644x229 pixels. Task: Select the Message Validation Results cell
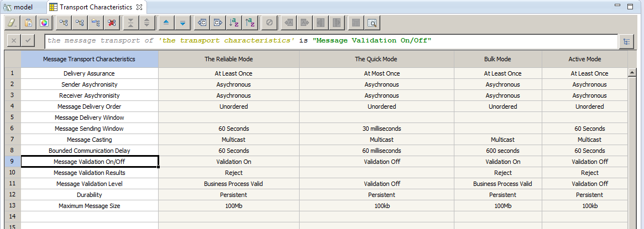pos(89,173)
